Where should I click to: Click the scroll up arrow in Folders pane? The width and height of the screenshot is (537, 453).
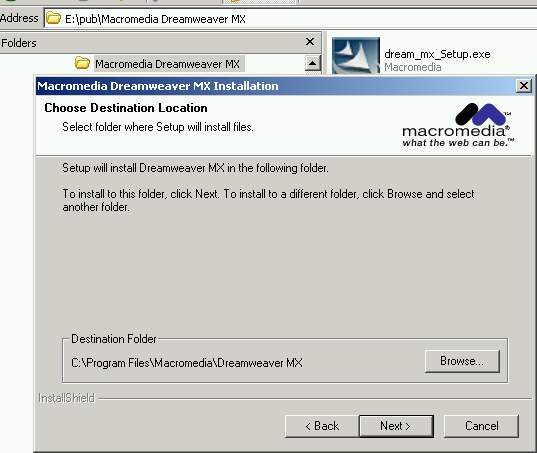pos(312,63)
